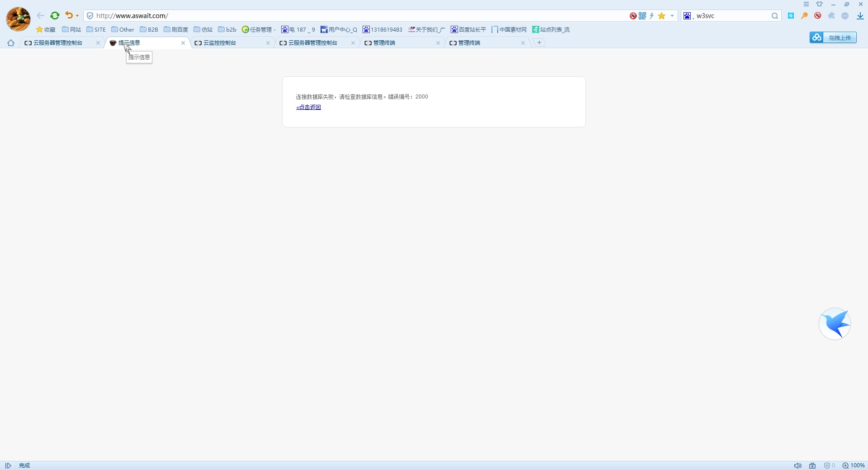Viewport: 868px width, 470px height.
Task: Expand the dropdown arrow beside the star
Action: pyautogui.click(x=672, y=16)
